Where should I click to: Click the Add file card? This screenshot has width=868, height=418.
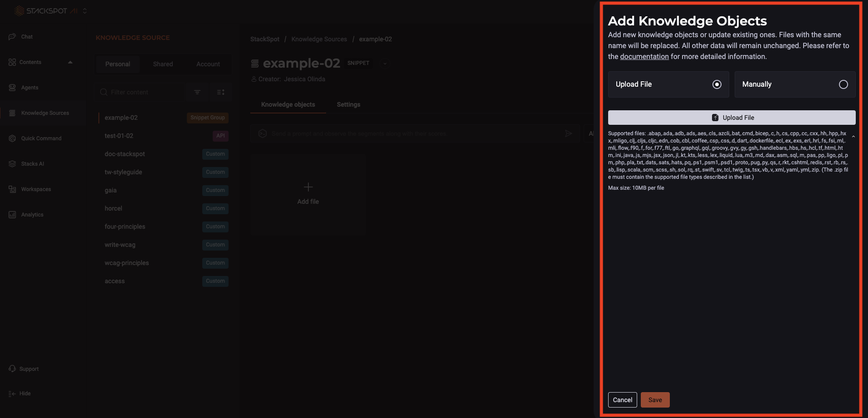point(308,194)
